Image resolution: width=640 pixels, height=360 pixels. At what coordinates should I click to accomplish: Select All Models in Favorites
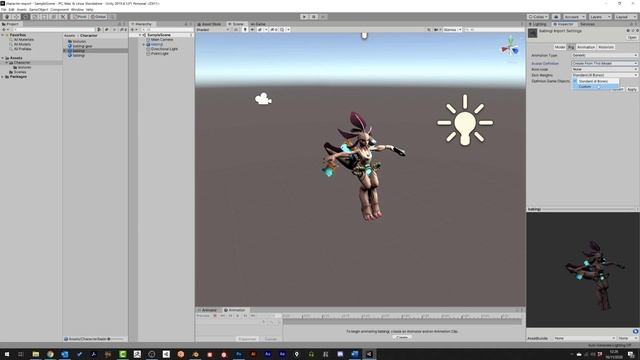pyautogui.click(x=22, y=44)
